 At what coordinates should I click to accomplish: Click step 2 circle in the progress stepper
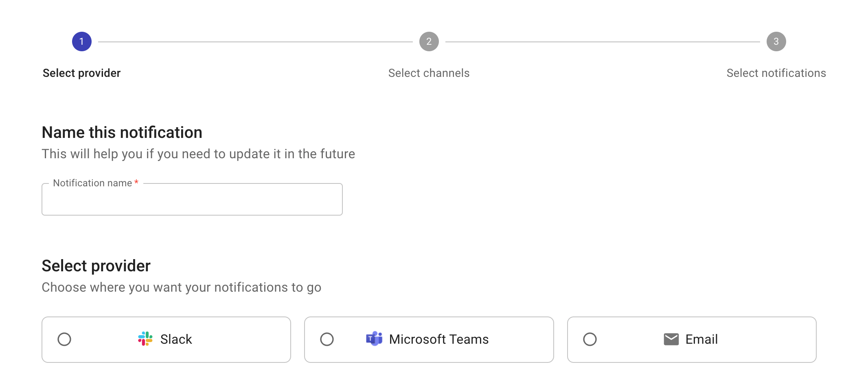point(429,41)
